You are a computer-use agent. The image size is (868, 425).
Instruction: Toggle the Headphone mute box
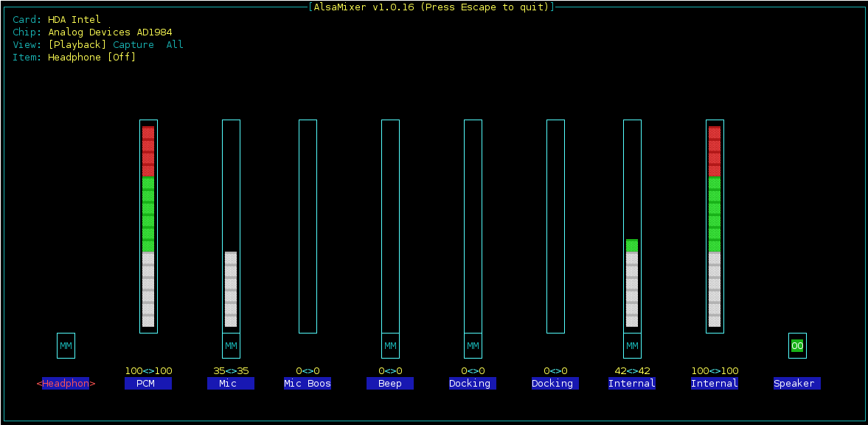pyautogui.click(x=66, y=346)
